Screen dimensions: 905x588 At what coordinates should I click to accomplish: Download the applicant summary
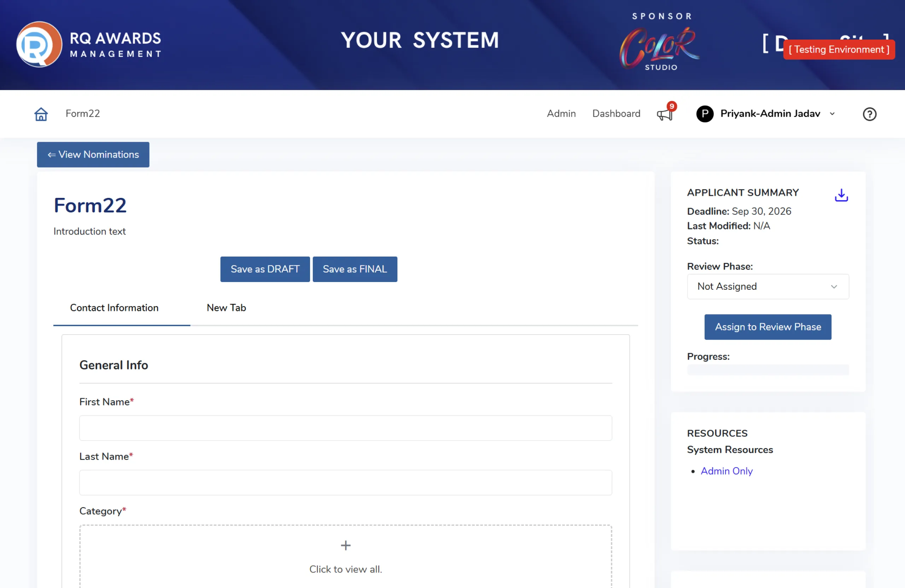pos(841,195)
